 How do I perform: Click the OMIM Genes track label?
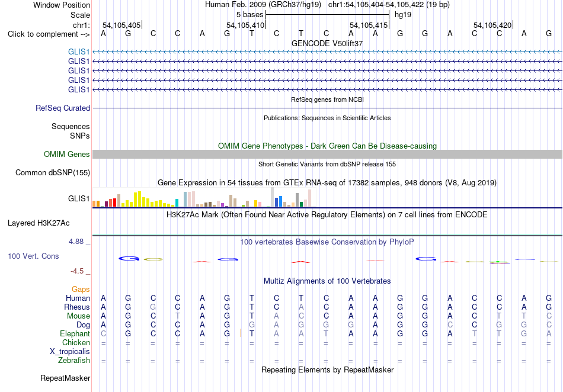pos(67,154)
